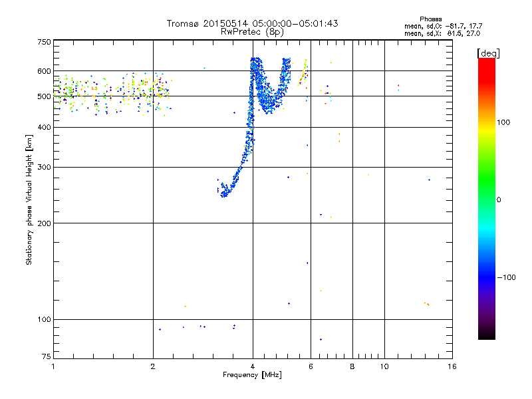This screenshot has width=532, height=399.
Task: Click the y-axis tick label "600"
Action: click(x=44, y=71)
